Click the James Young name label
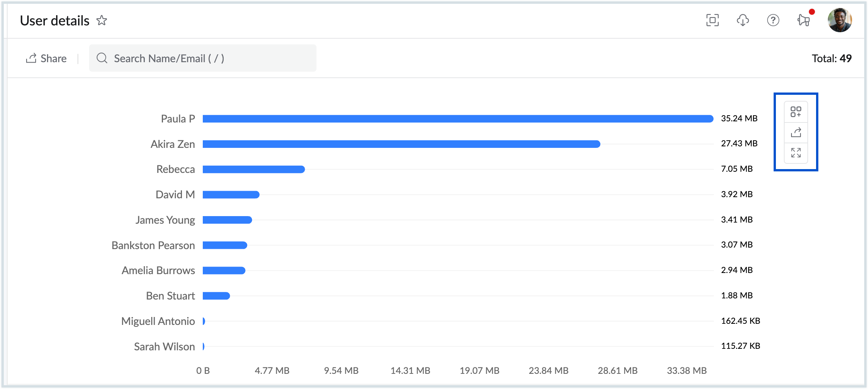Image resolution: width=868 pixels, height=389 pixels. 165,220
